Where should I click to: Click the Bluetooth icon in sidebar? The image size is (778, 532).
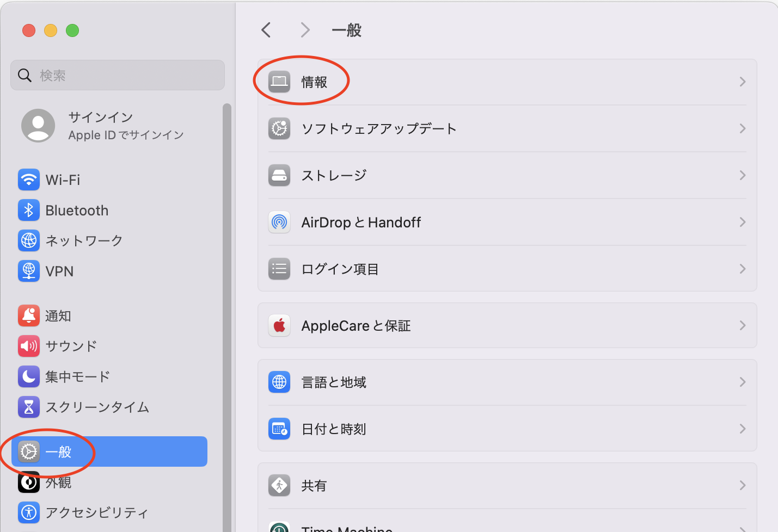[x=29, y=210]
